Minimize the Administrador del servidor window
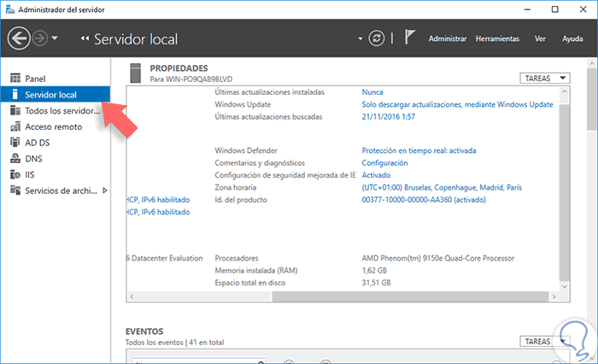Image resolution: width=598 pixels, height=364 pixels. point(527,9)
